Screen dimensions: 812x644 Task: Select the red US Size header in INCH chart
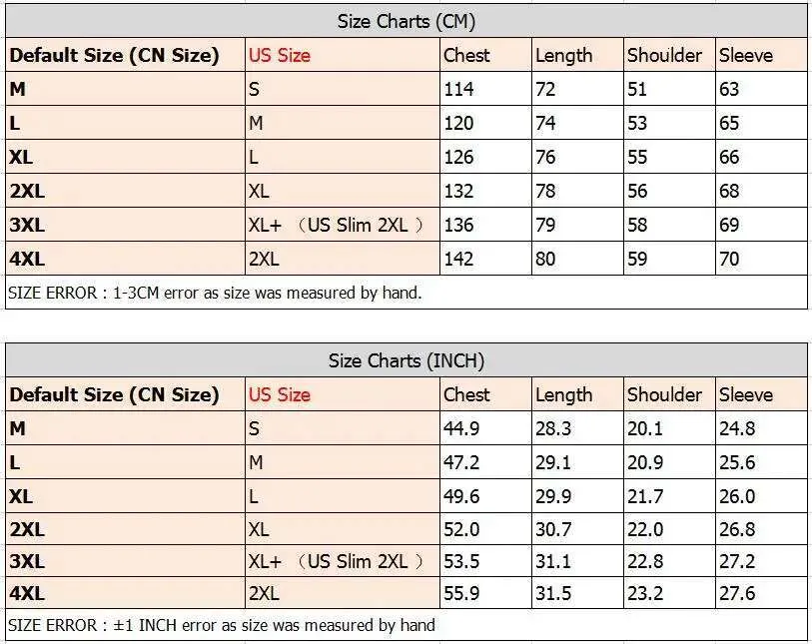[279, 395]
